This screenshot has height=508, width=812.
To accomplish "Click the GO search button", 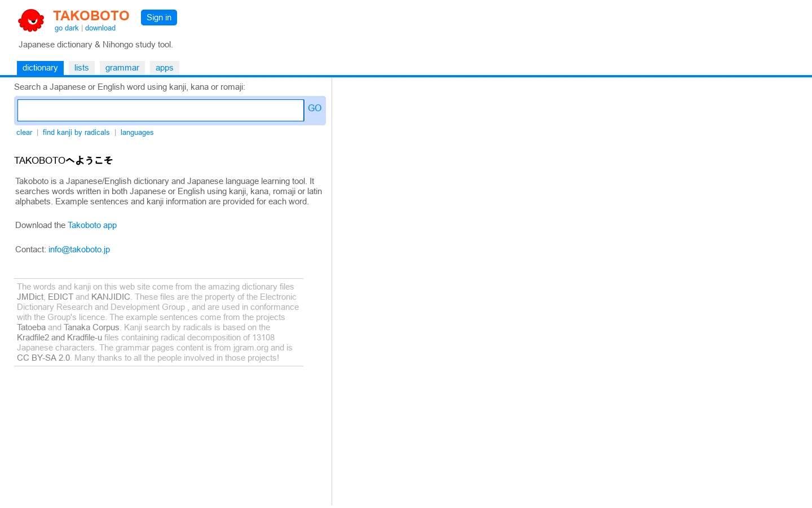I will pyautogui.click(x=315, y=108).
